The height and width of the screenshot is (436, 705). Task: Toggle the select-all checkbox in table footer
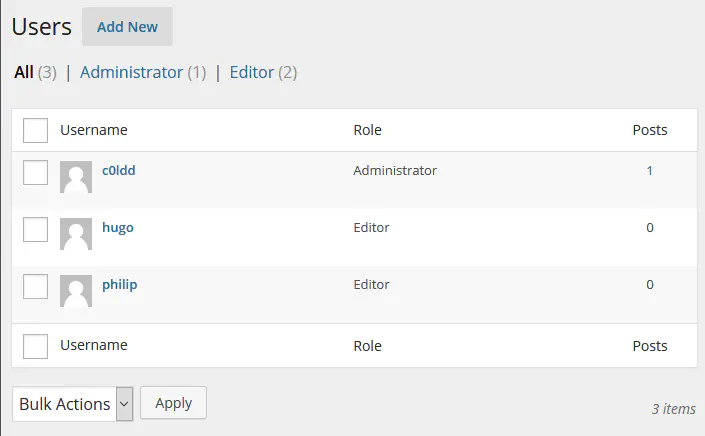[x=36, y=346]
